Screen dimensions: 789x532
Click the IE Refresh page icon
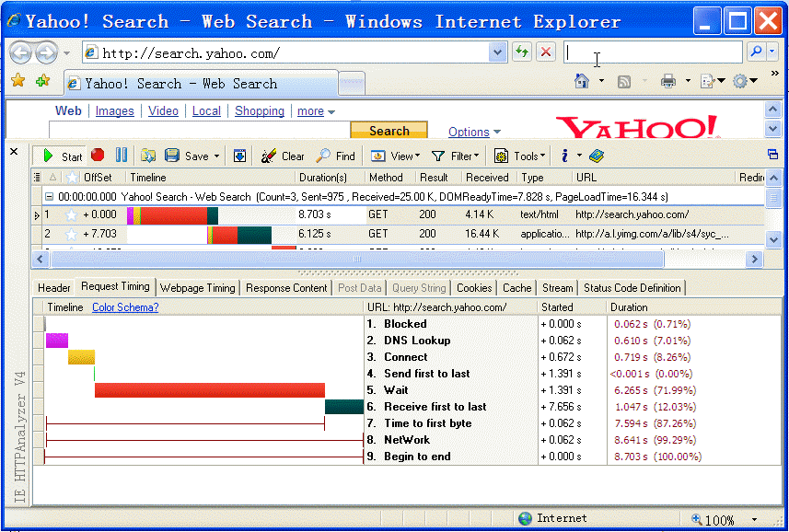coord(522,52)
